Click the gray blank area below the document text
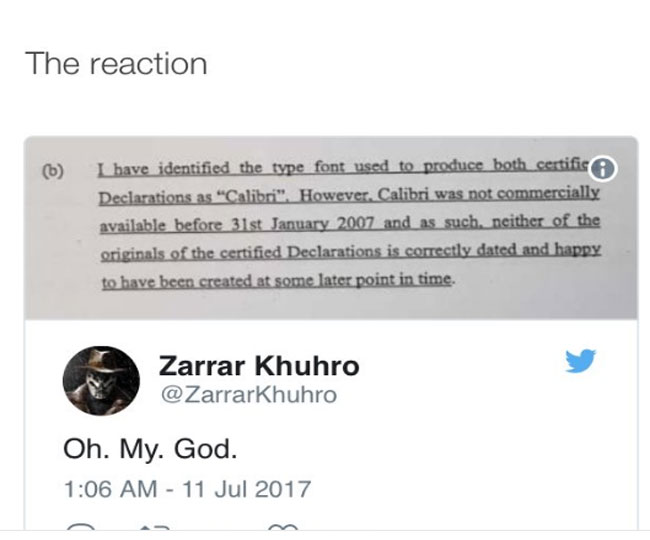Image resolution: width=650 pixels, height=540 pixels. click(331, 305)
